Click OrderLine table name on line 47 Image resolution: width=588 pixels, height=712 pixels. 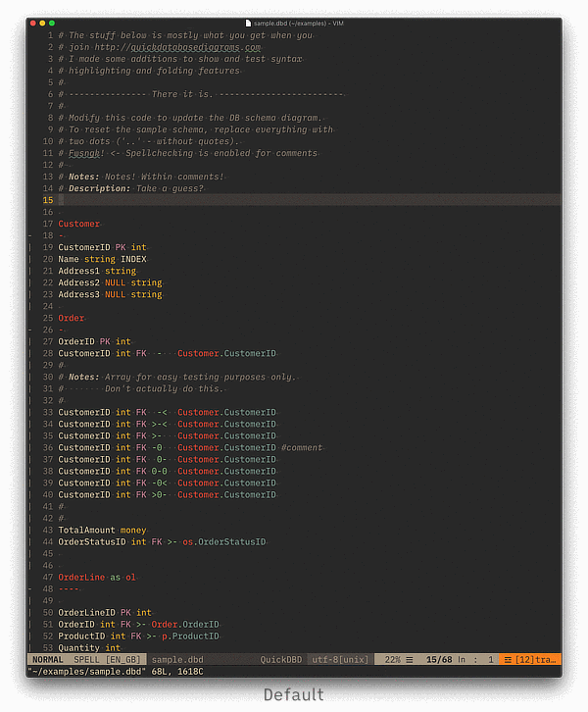coord(81,578)
